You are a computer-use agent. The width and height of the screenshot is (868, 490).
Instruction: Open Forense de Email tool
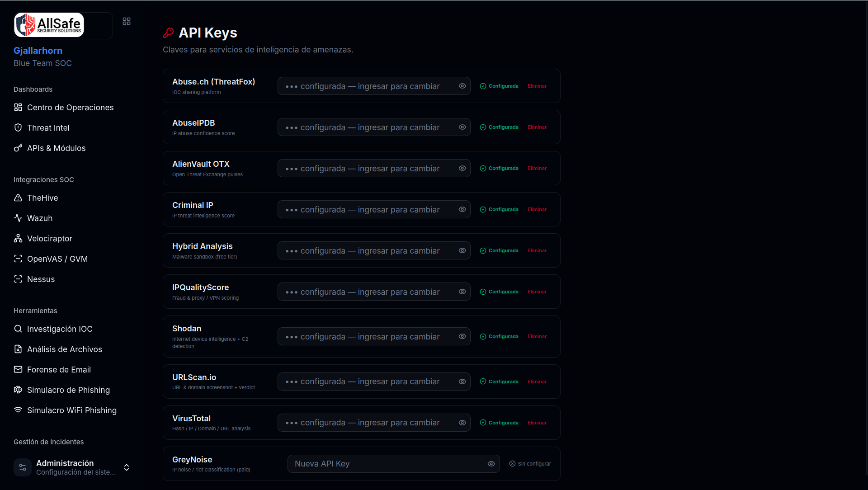coord(59,370)
